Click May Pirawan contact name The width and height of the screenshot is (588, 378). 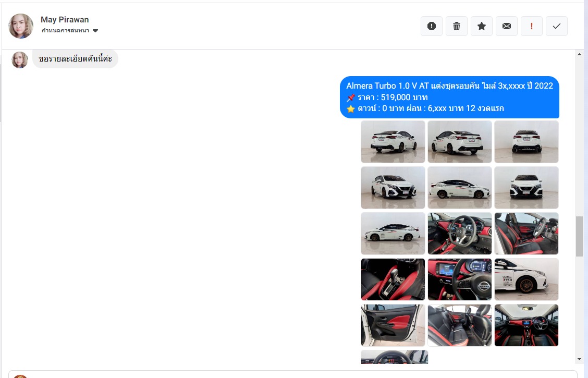(x=65, y=19)
